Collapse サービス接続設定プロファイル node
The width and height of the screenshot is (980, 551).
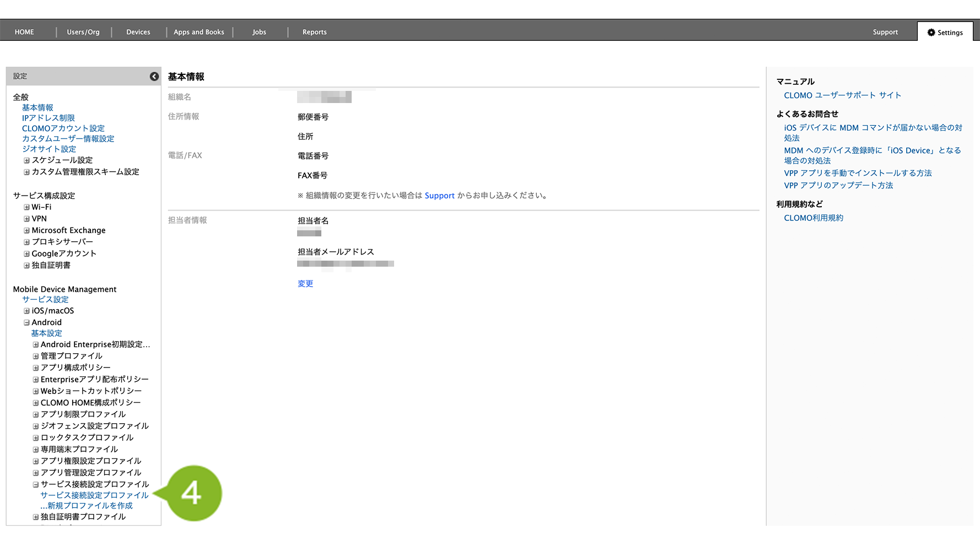point(36,484)
